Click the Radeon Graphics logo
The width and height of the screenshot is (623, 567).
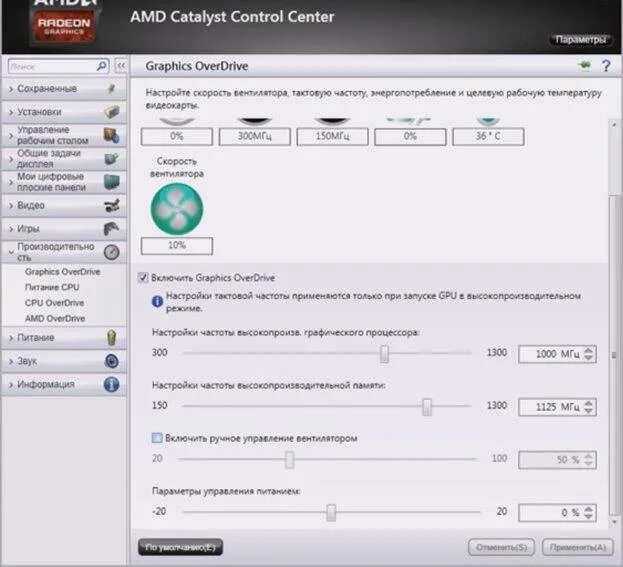tap(64, 26)
